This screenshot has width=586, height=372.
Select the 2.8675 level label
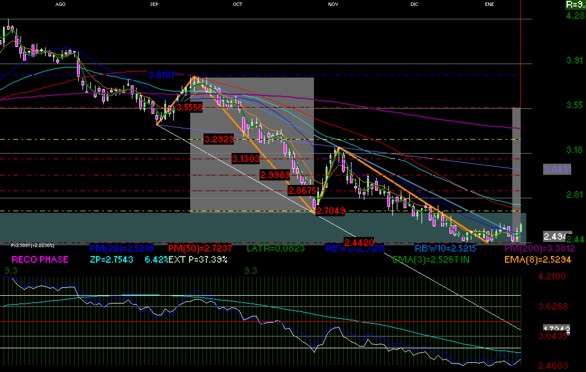point(303,190)
